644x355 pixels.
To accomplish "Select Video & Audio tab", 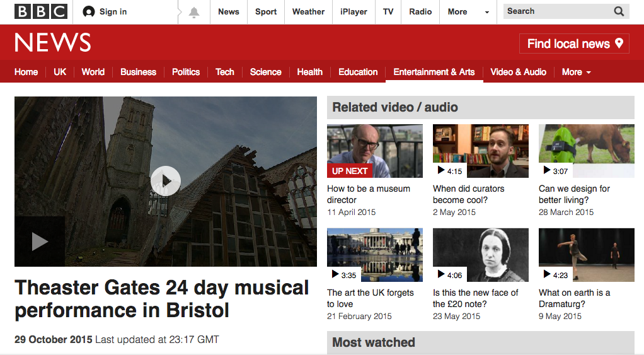I will pyautogui.click(x=519, y=72).
